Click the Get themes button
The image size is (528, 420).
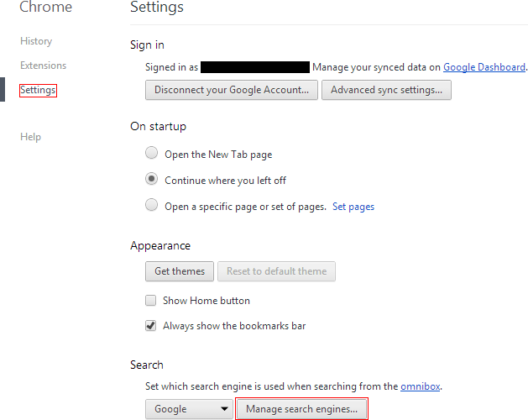(x=180, y=271)
